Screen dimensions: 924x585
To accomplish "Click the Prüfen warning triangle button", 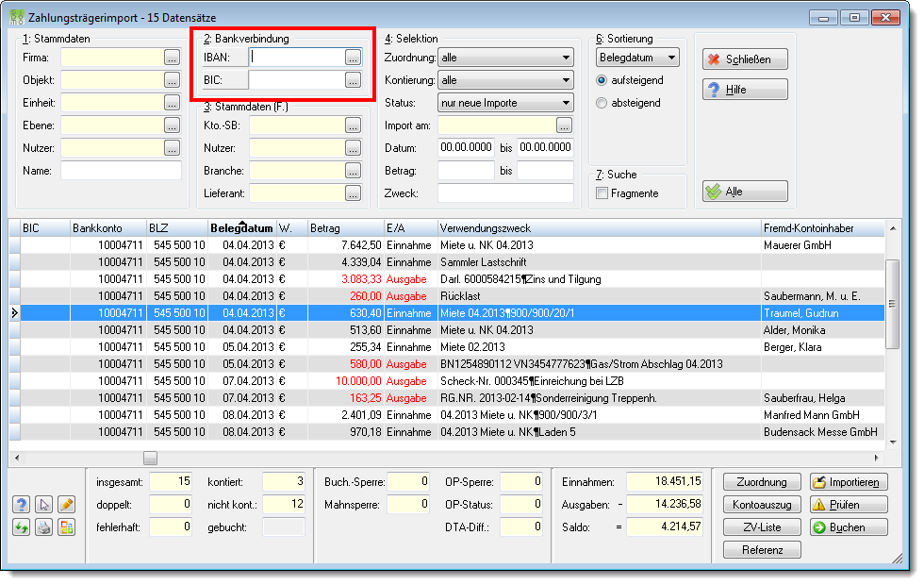I will (849, 505).
